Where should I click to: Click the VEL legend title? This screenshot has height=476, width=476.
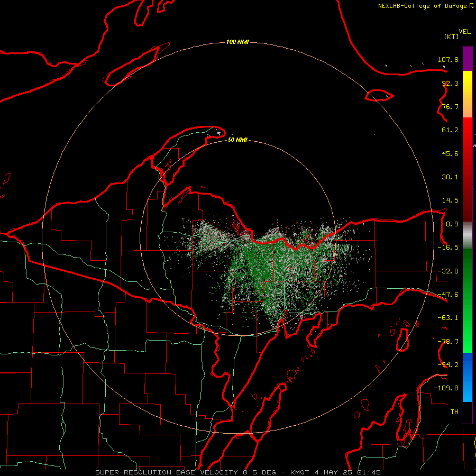coord(464,32)
